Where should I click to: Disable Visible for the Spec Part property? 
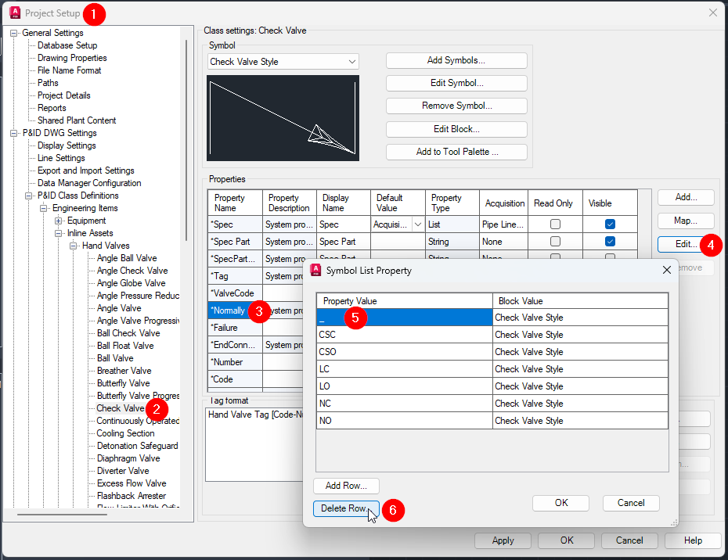click(x=610, y=241)
